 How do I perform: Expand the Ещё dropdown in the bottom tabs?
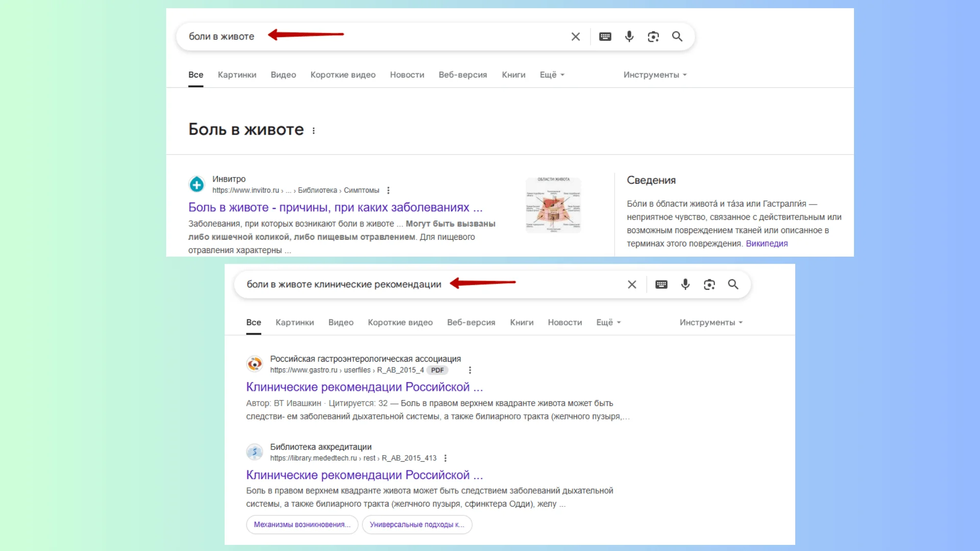click(x=608, y=322)
